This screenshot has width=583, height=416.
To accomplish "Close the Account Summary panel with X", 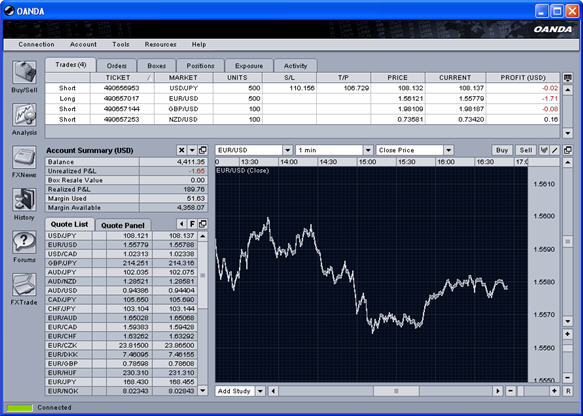I will [x=181, y=150].
